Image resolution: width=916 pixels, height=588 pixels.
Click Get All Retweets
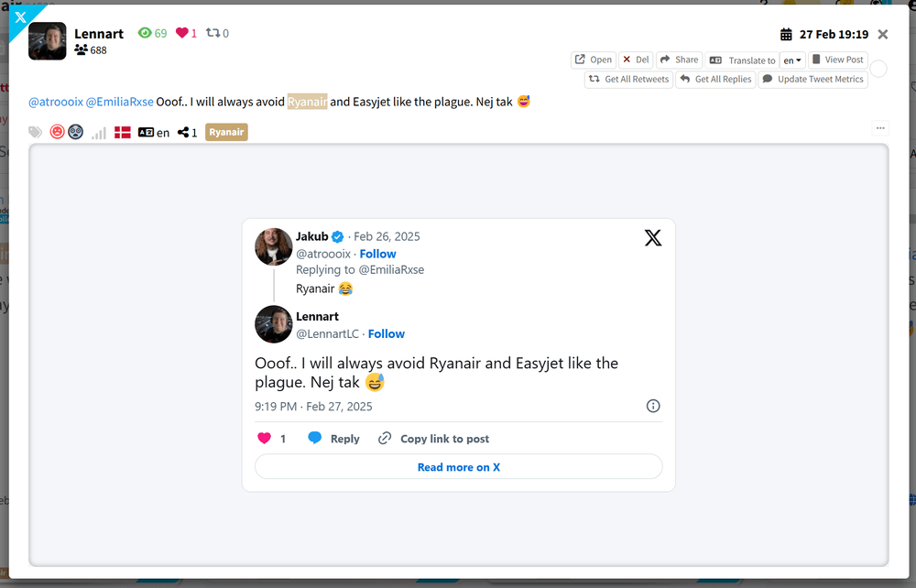click(628, 79)
